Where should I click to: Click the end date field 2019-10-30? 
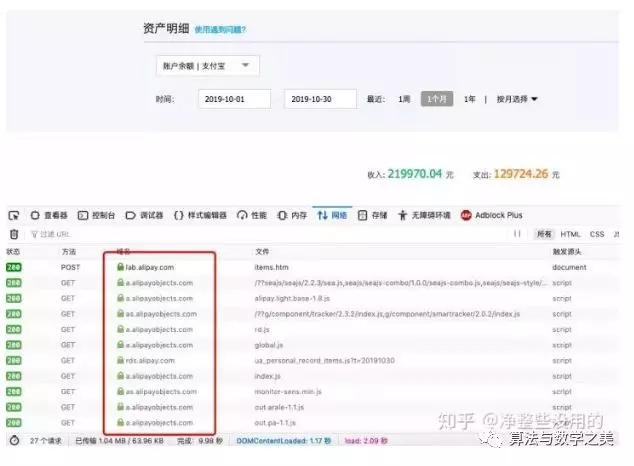pyautogui.click(x=321, y=99)
